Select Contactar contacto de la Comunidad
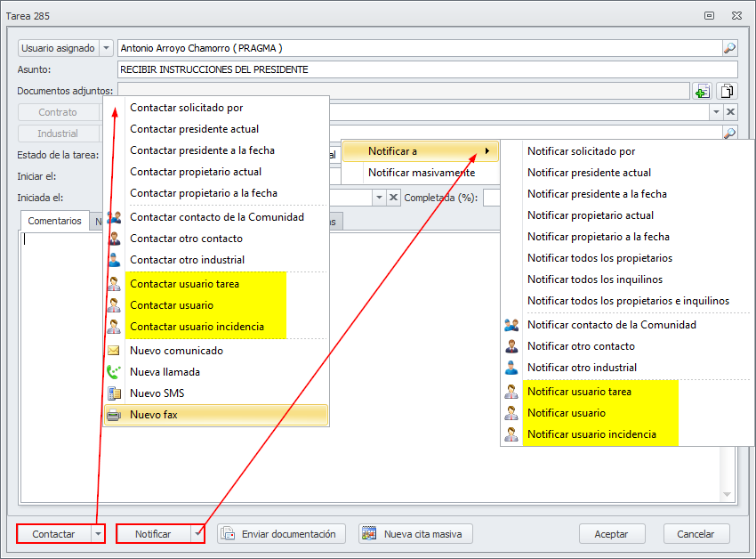Screen dimensions: 756x559 point(216,217)
